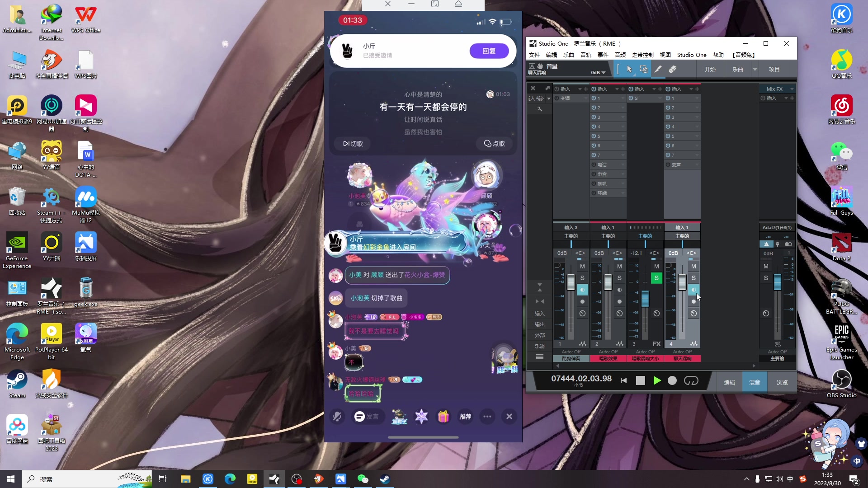
Task: Click the Play button in the transport
Action: pyautogui.click(x=657, y=381)
